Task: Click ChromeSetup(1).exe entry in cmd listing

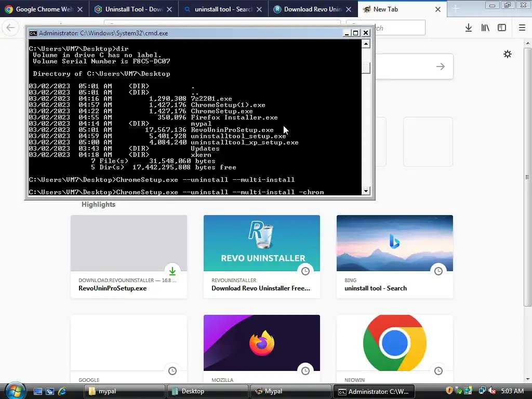Action: coord(228,105)
